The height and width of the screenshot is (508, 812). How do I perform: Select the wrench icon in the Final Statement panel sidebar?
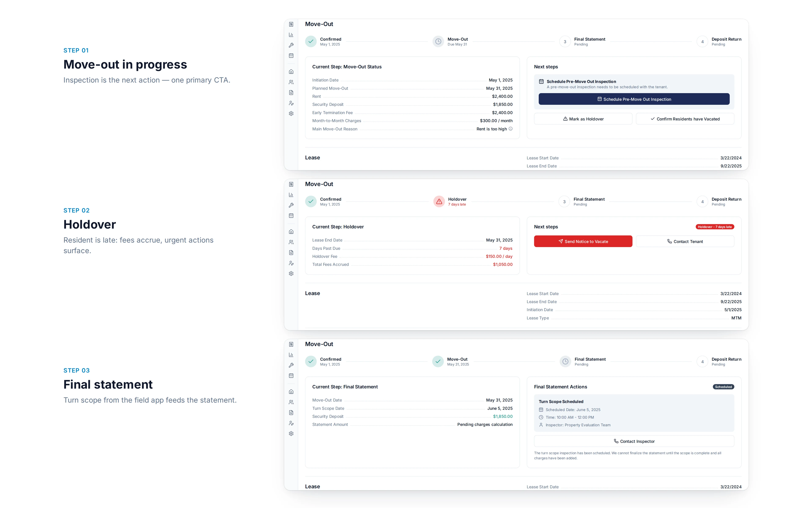291,365
